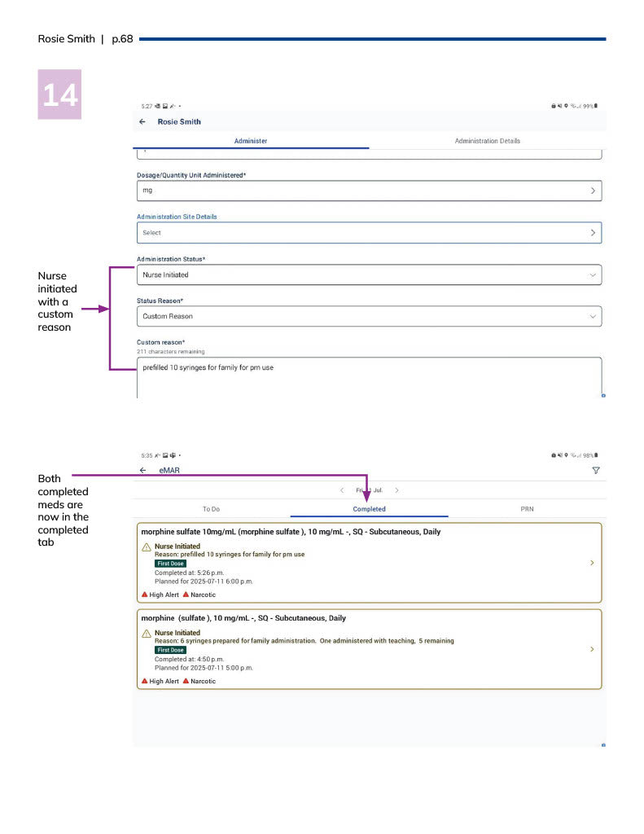Go to the previous date with left chevron
644x834 pixels.
pos(342,490)
